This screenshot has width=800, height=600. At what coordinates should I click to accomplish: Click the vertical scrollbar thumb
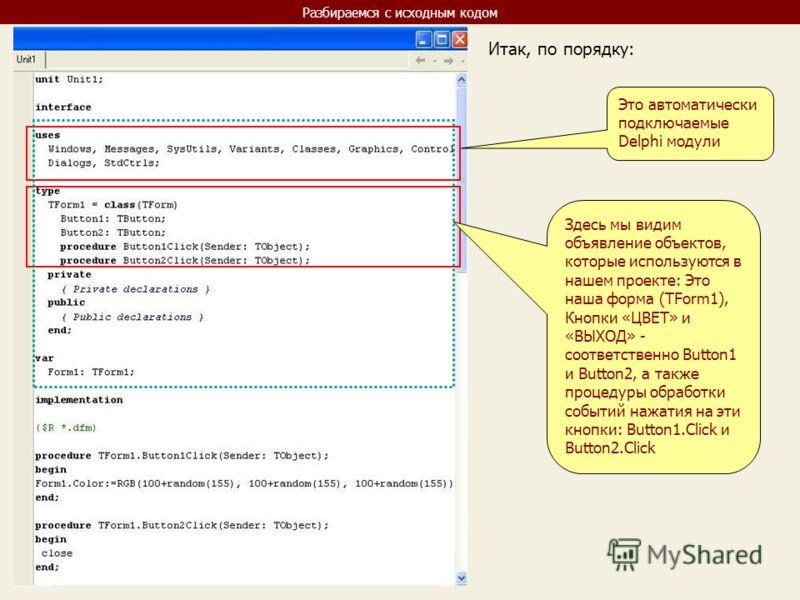462,179
